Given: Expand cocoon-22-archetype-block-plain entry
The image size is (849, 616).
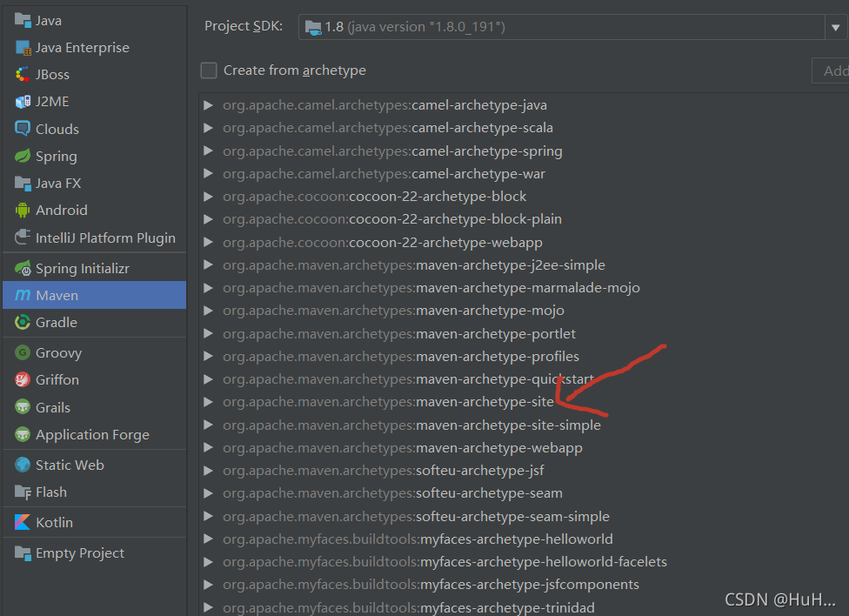Looking at the screenshot, I should click(208, 219).
